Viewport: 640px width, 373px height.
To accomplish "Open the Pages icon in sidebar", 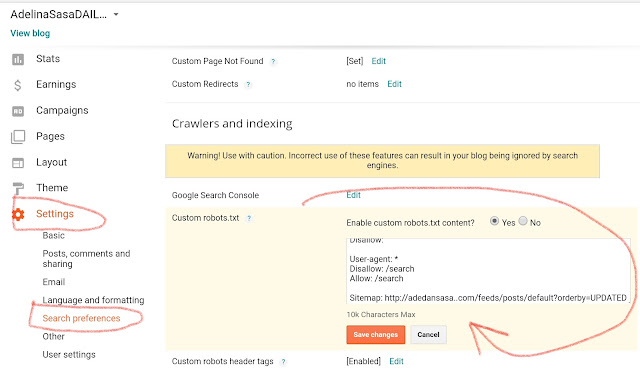I will [18, 137].
